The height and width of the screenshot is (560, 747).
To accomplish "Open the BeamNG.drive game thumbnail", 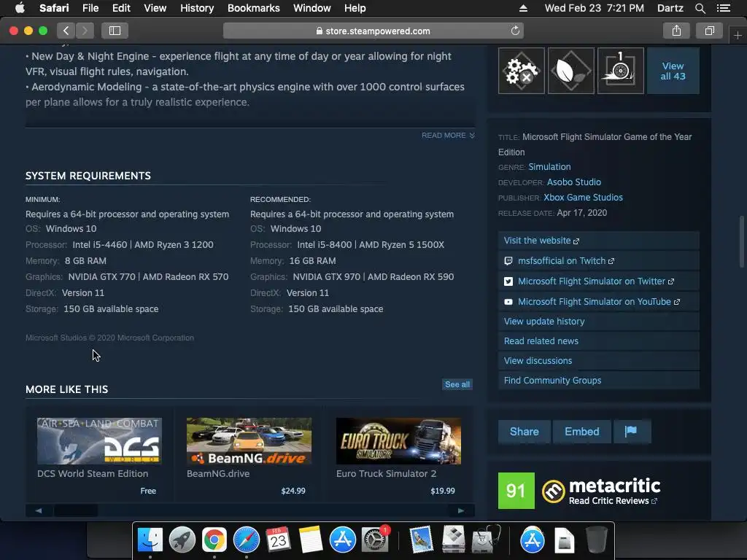I will click(249, 441).
